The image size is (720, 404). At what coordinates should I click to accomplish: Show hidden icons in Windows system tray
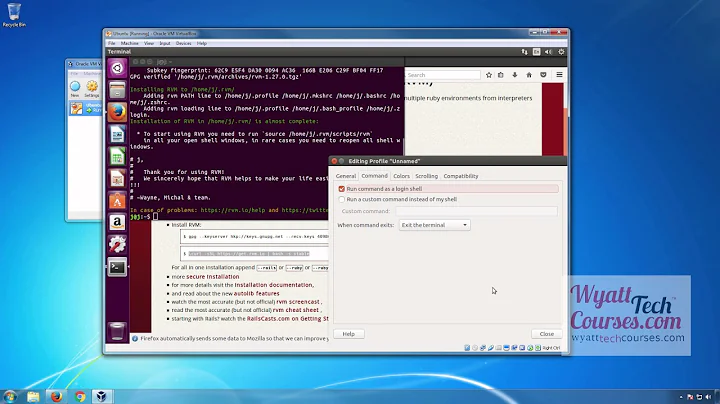click(x=681, y=397)
